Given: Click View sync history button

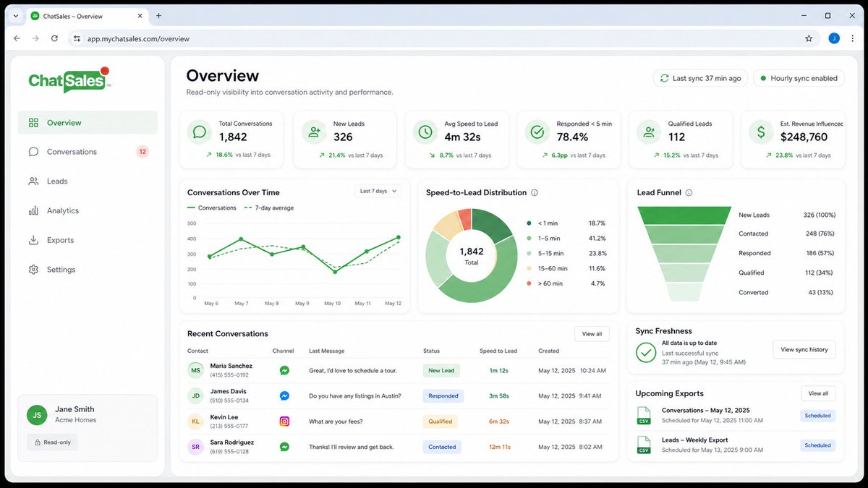Looking at the screenshot, I should click(804, 349).
